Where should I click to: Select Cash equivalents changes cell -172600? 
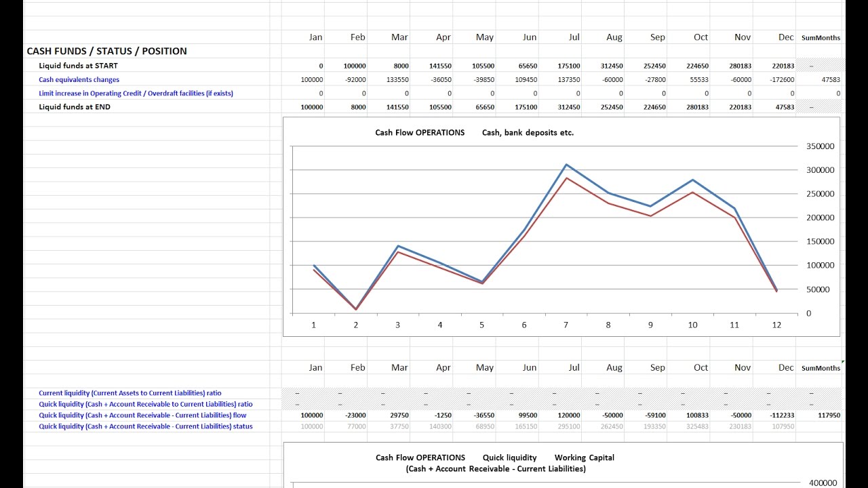pyautogui.click(x=781, y=80)
